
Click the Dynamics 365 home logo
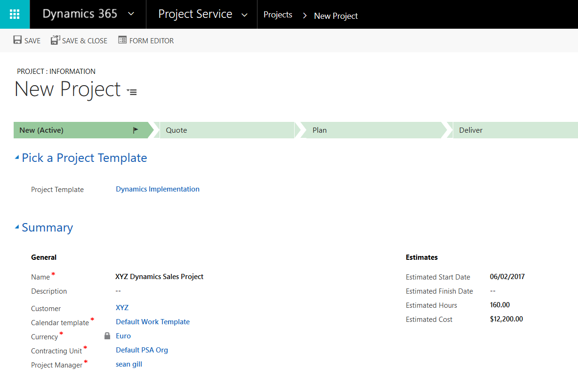click(80, 14)
